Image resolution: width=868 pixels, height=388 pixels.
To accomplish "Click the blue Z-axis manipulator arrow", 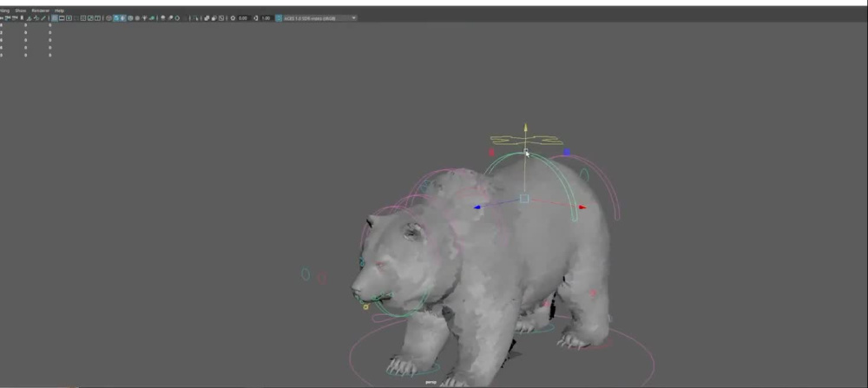I will point(477,207).
